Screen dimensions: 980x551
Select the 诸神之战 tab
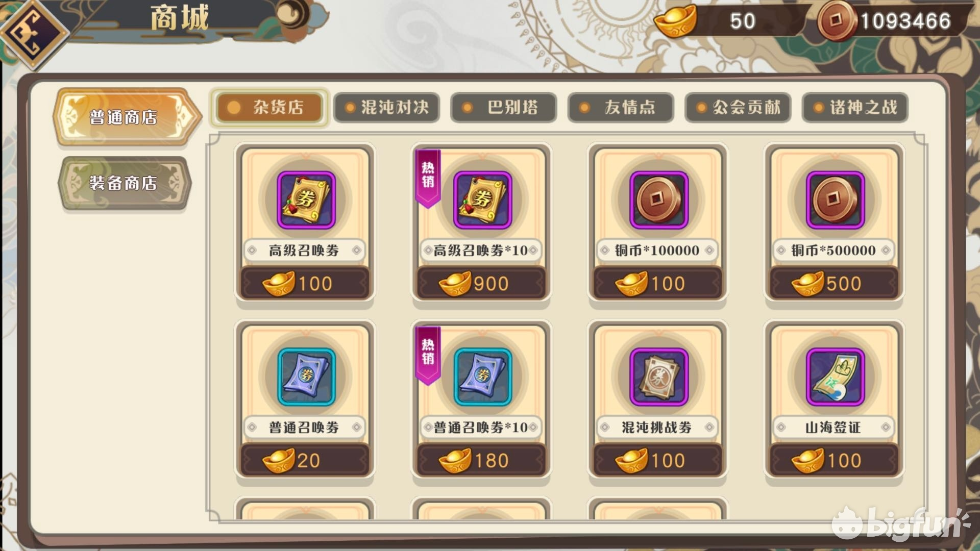pos(855,107)
